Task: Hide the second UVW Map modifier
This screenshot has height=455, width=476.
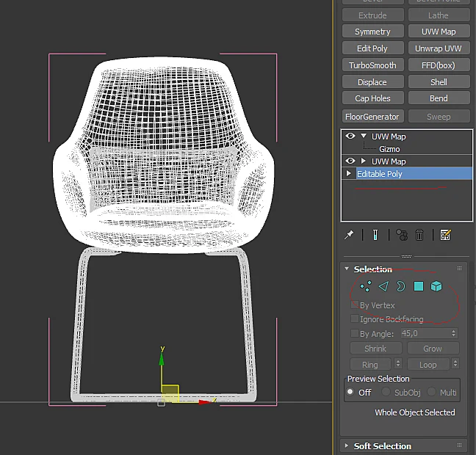Action: [x=350, y=161]
